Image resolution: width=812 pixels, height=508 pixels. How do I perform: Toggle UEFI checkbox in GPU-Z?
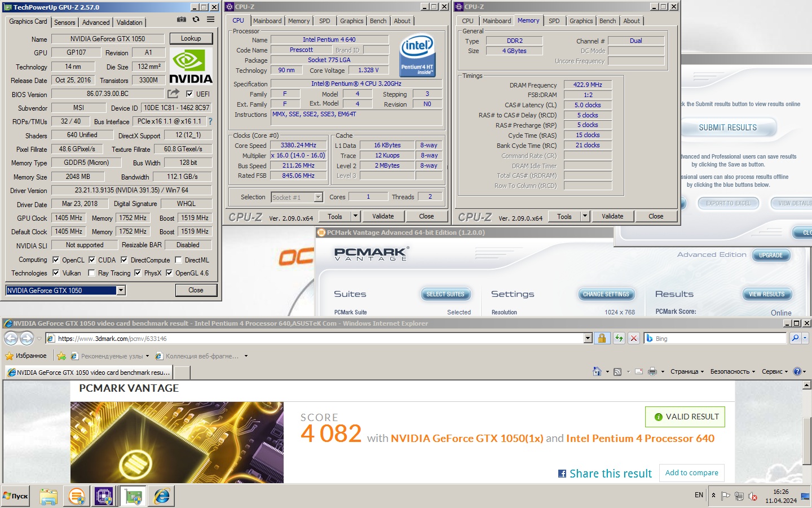click(189, 94)
